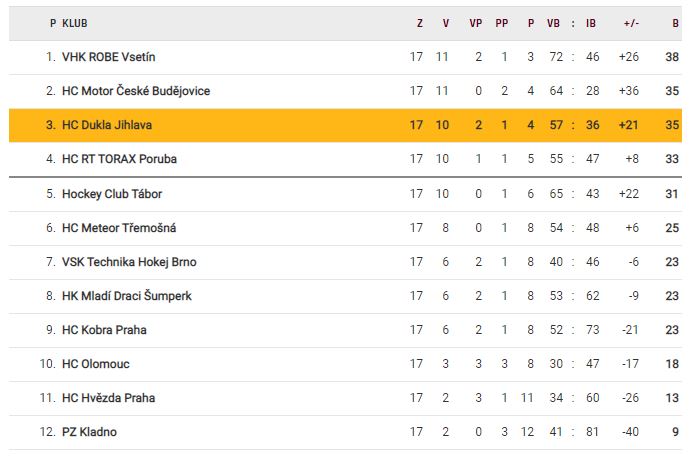The height and width of the screenshot is (456, 693).
Task: Click the B points column header
Action: 676,23
